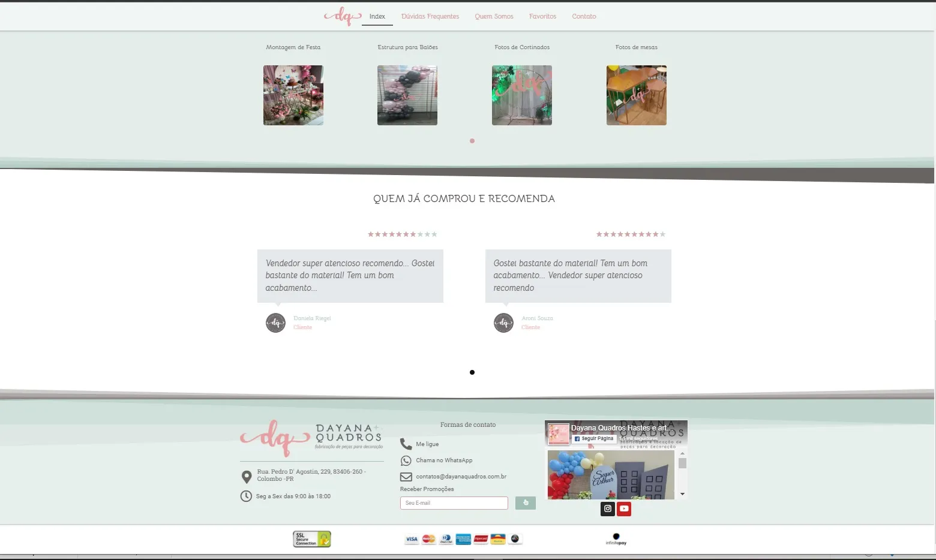Click the envelope email icon
936x560 pixels.
tap(406, 477)
